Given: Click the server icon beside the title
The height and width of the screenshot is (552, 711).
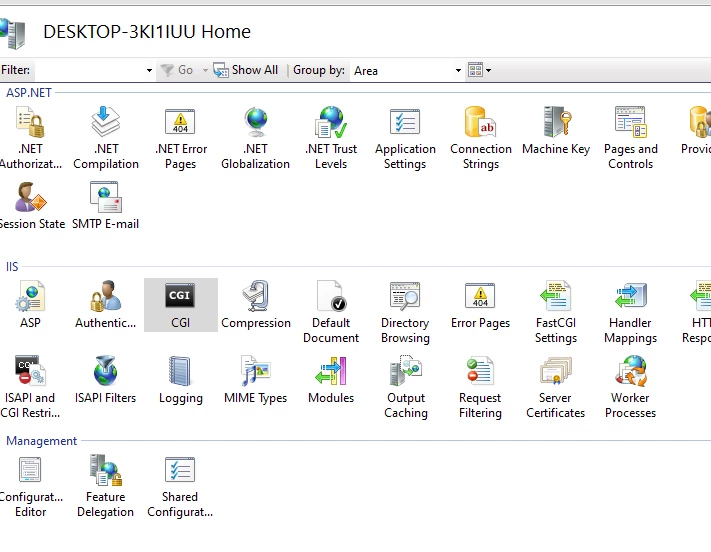Looking at the screenshot, I should (13, 34).
